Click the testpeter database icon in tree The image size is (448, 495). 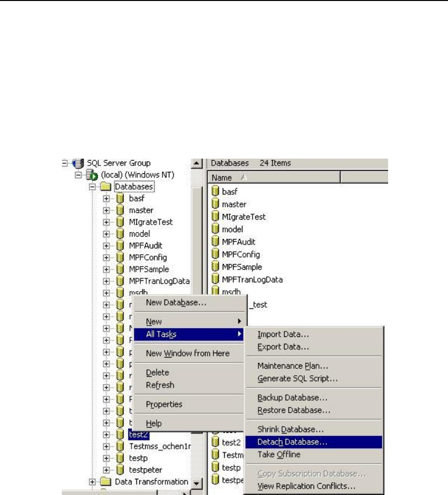point(120,470)
